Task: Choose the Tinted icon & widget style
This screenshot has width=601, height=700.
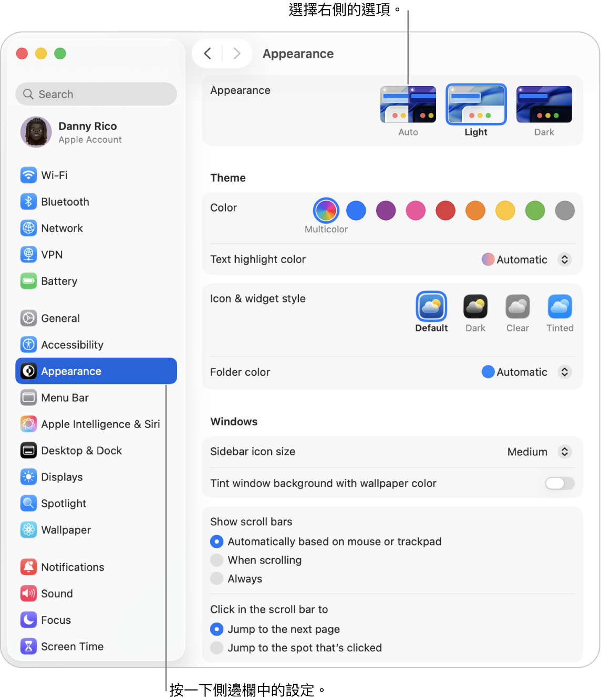Action: 560,307
